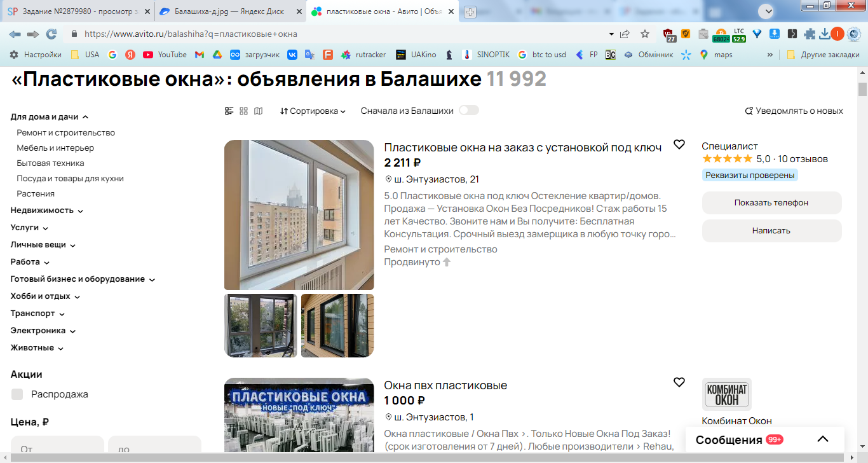Collapse the 'Для дома и дачи' category

[50, 117]
